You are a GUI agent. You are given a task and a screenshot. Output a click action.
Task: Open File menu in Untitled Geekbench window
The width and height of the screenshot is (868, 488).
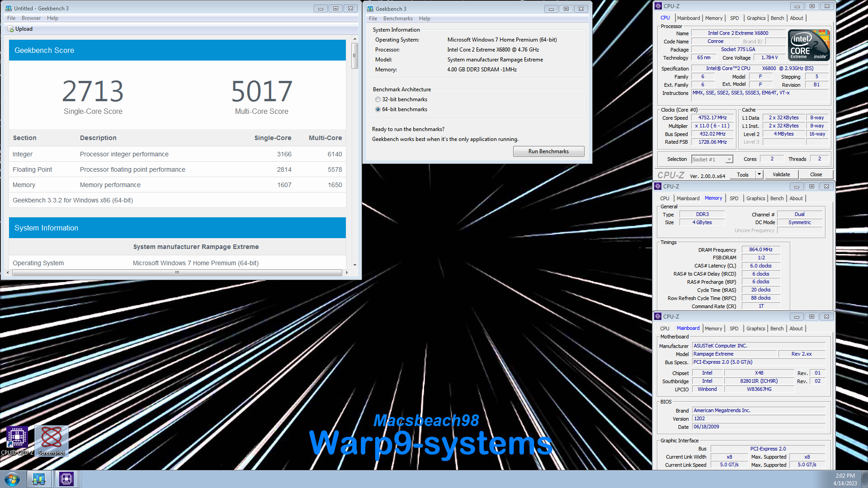point(11,18)
